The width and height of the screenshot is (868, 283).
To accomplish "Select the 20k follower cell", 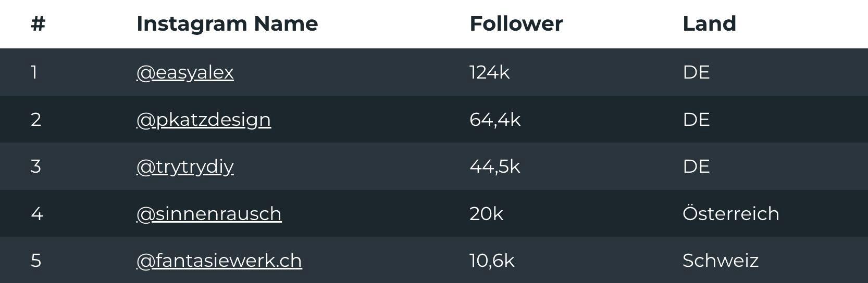I will coord(486,214).
